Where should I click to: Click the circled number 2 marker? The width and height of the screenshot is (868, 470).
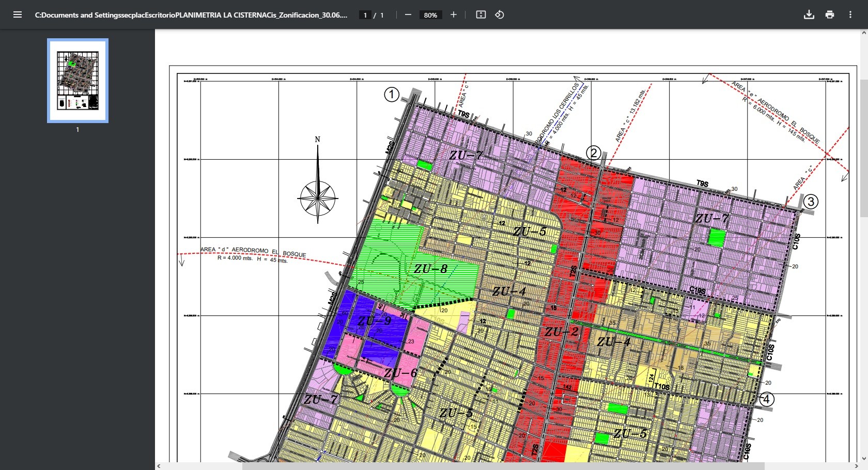[x=594, y=153]
